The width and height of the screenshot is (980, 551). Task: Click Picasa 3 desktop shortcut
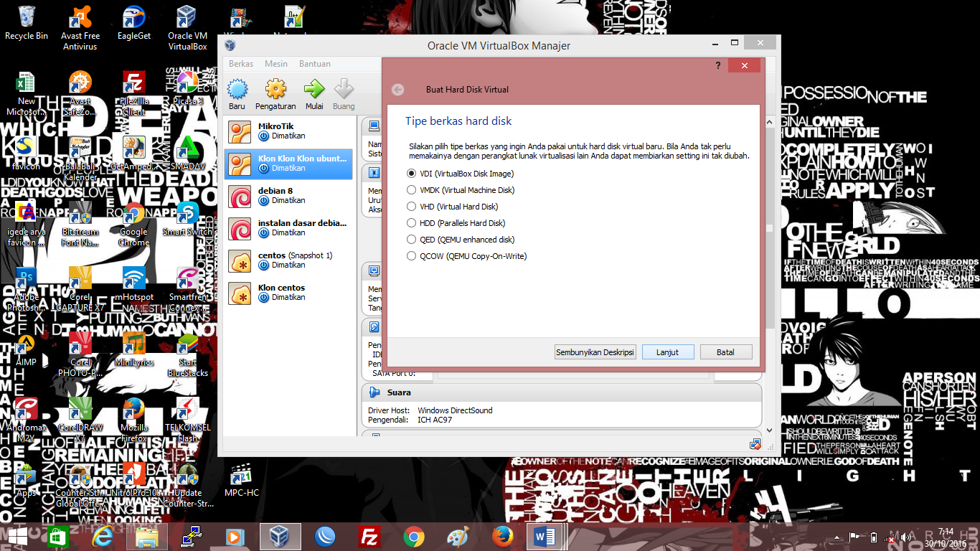coord(187,88)
